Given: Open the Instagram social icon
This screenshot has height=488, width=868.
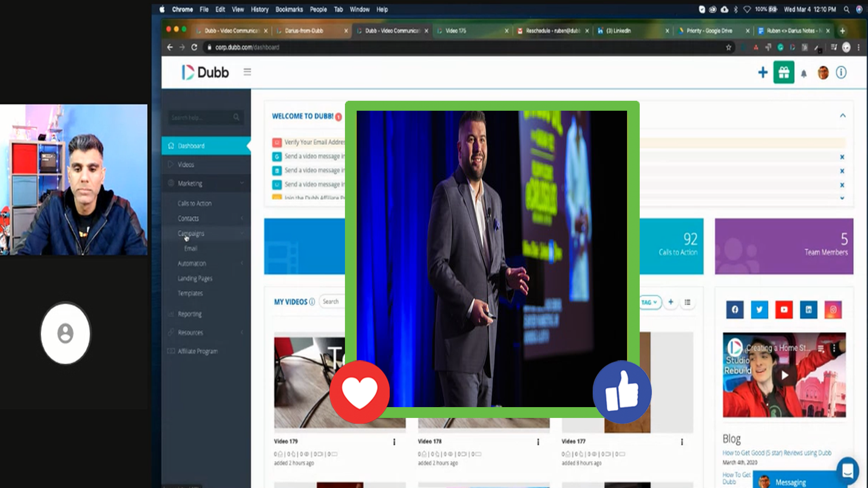Looking at the screenshot, I should 833,310.
